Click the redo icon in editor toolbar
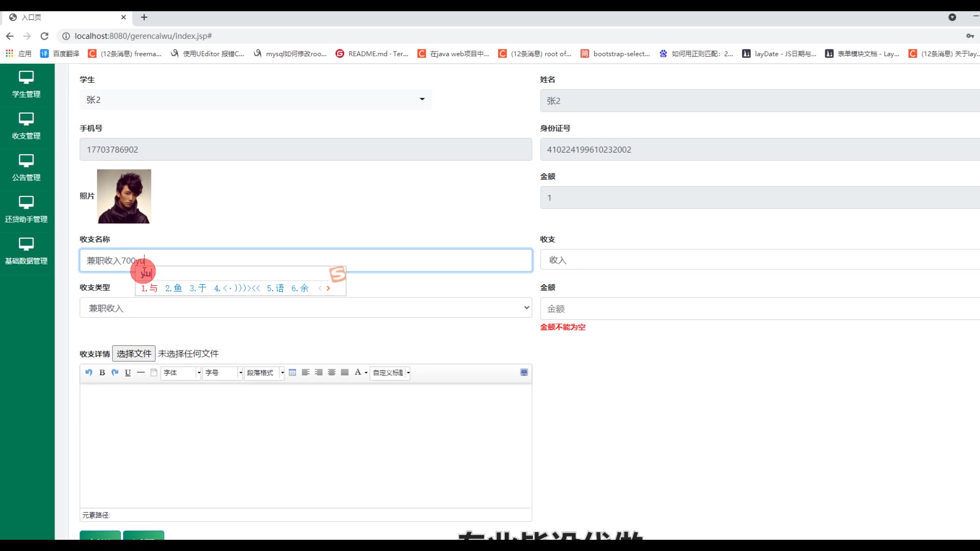 pyautogui.click(x=115, y=372)
